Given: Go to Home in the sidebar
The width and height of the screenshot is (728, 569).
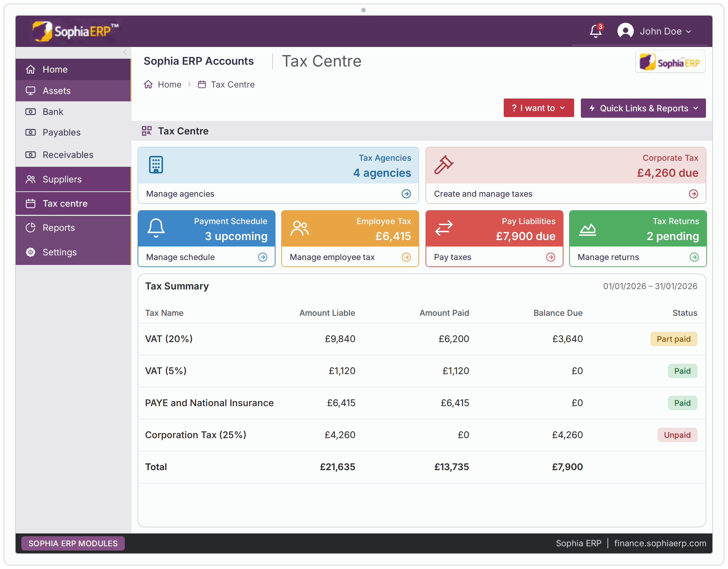Looking at the screenshot, I should (x=73, y=69).
